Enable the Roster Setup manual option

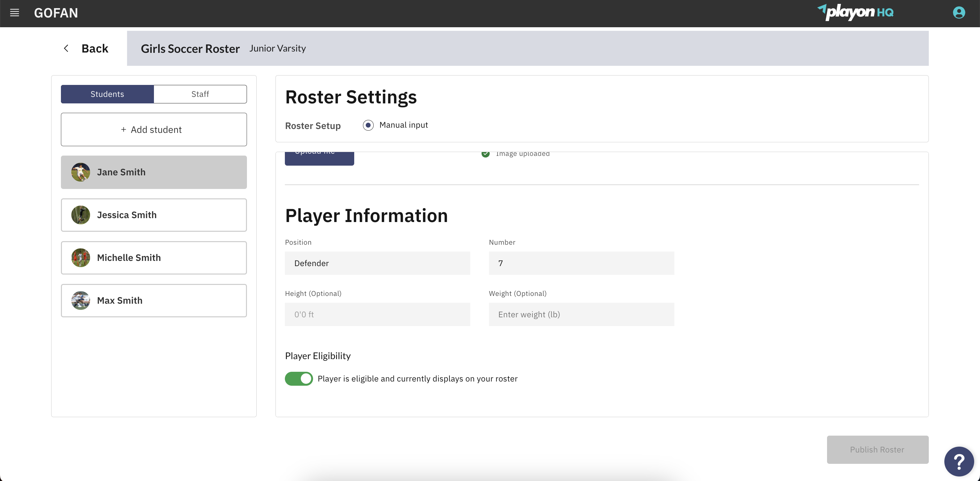[368, 125]
